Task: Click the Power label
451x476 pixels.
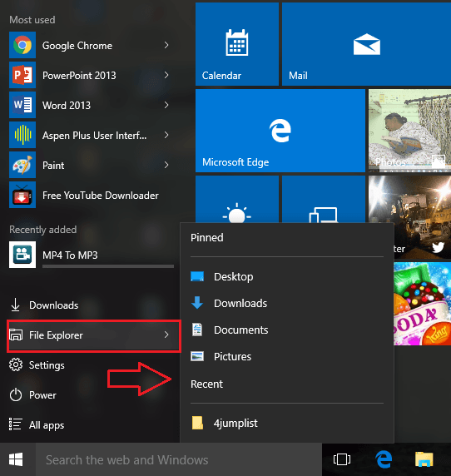Action: pos(42,395)
